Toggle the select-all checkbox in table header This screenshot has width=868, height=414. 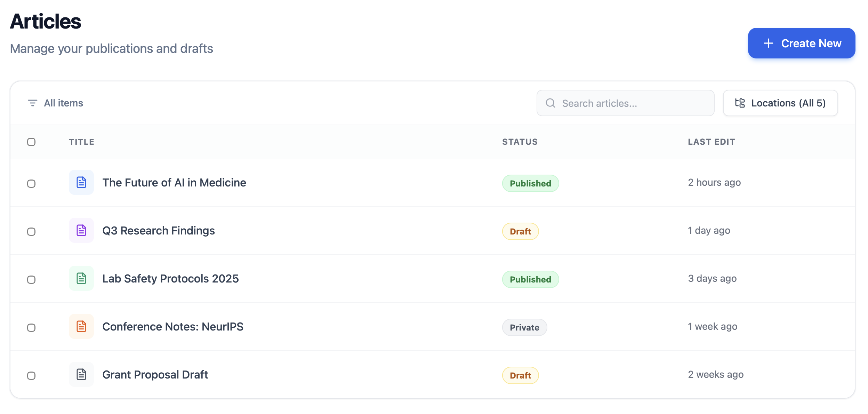click(x=31, y=142)
